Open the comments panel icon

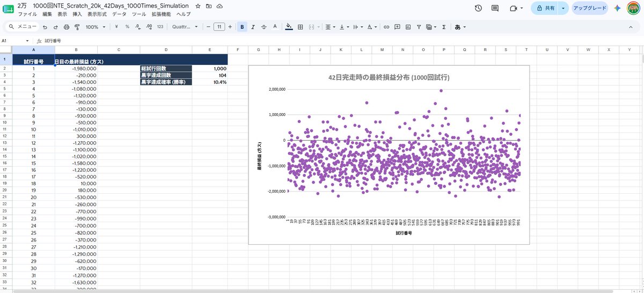pos(495,9)
